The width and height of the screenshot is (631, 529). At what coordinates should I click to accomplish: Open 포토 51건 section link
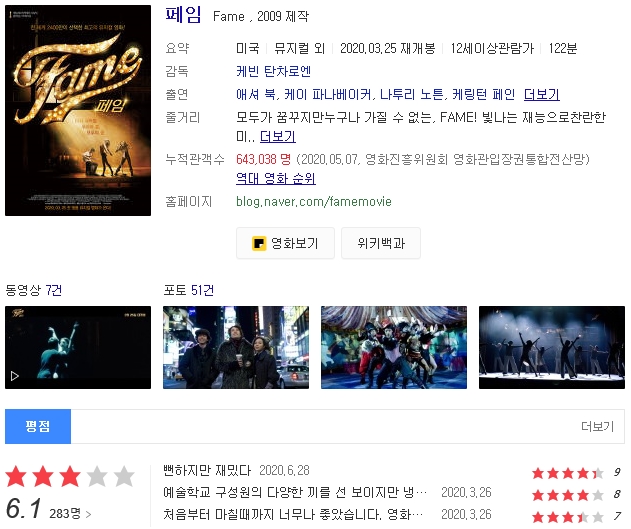click(188, 290)
